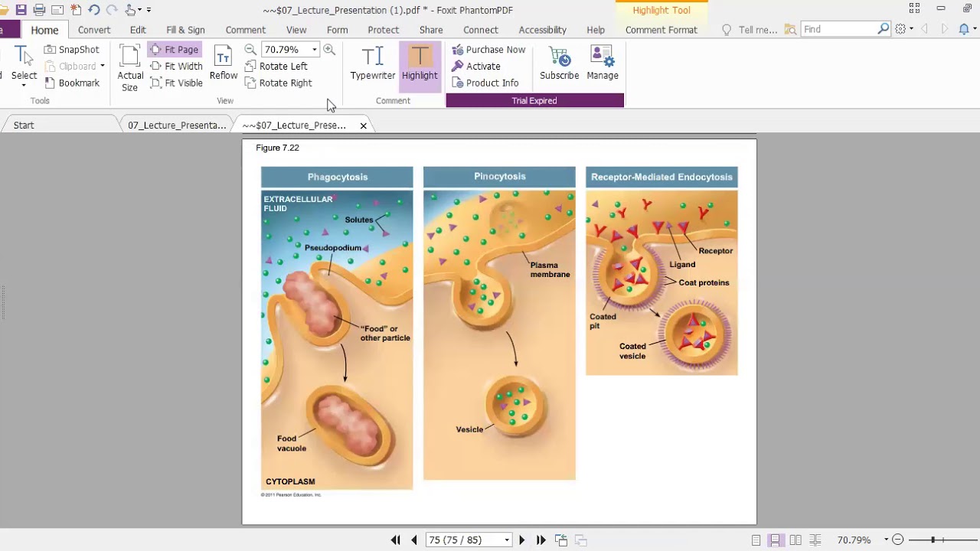The image size is (980, 551).
Task: Print the PDF using the printer icon
Action: (39, 10)
